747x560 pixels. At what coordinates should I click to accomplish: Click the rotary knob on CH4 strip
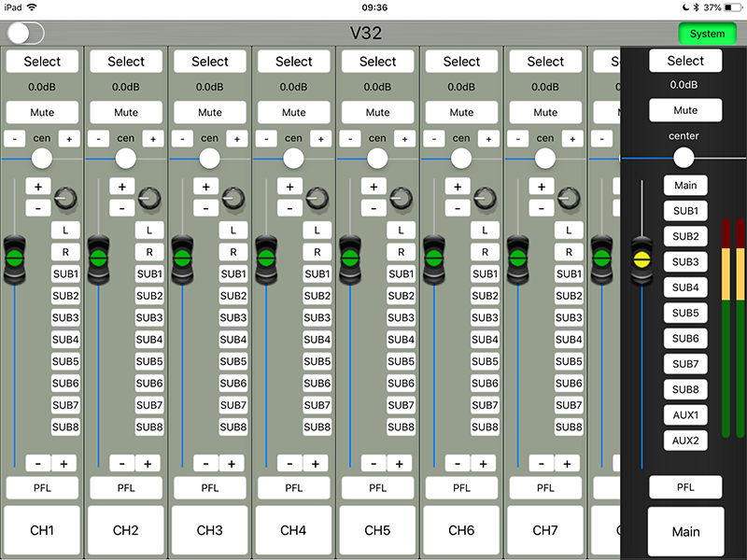click(x=317, y=198)
